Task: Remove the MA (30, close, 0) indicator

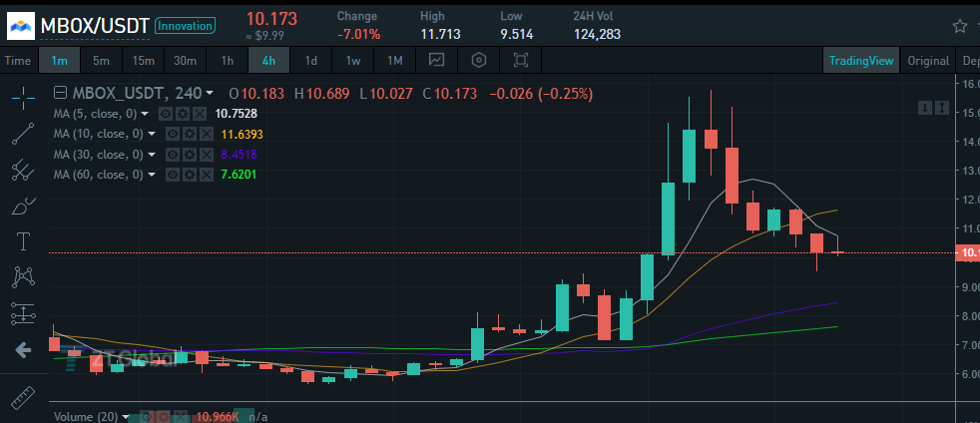Action: pyautogui.click(x=205, y=155)
